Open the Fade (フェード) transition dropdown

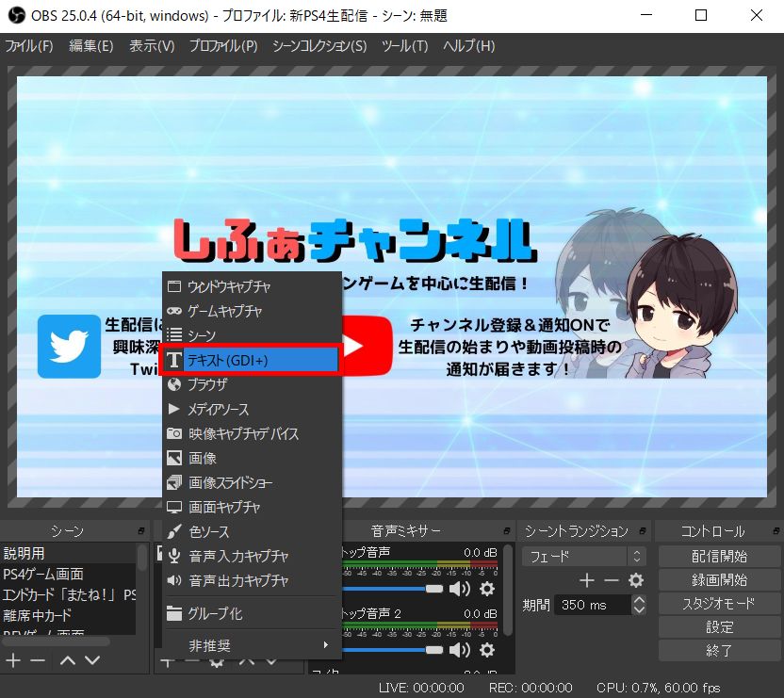(583, 556)
